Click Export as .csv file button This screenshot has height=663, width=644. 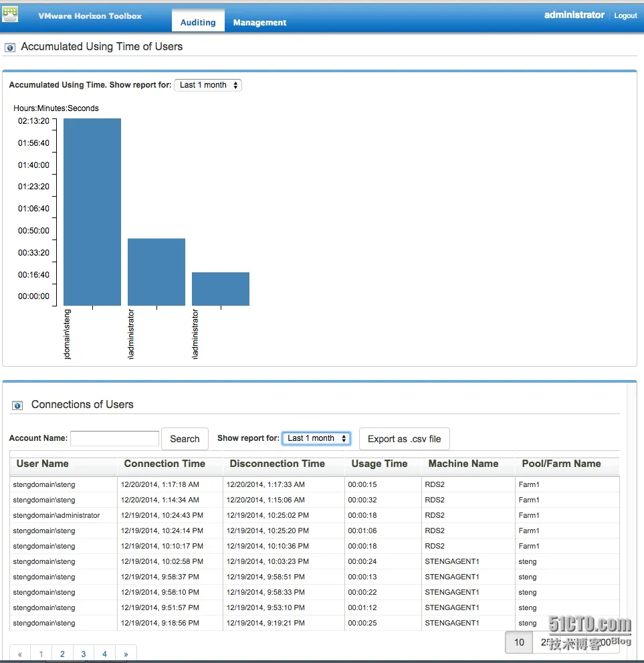[404, 439]
